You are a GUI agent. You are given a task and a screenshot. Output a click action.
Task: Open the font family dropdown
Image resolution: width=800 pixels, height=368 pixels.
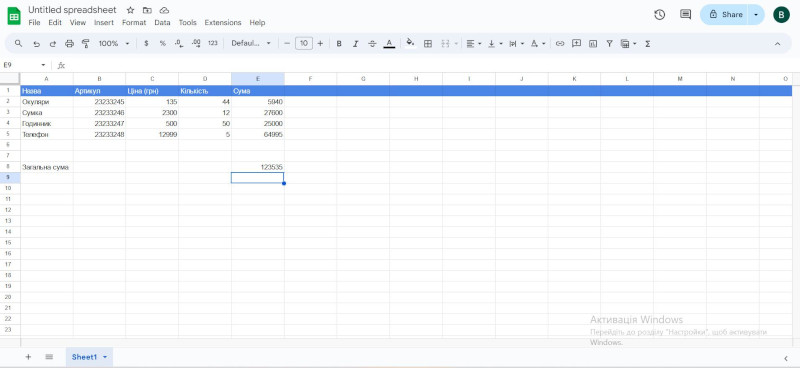point(251,44)
